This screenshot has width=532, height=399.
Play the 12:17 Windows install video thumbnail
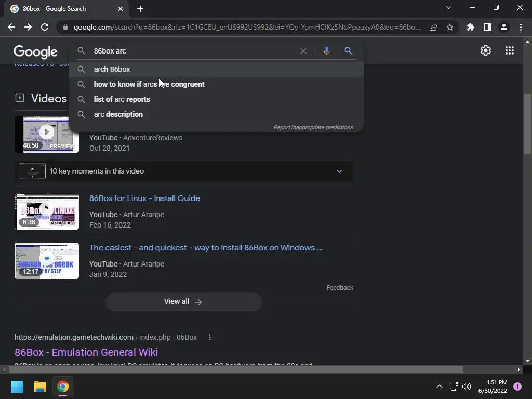point(47,261)
